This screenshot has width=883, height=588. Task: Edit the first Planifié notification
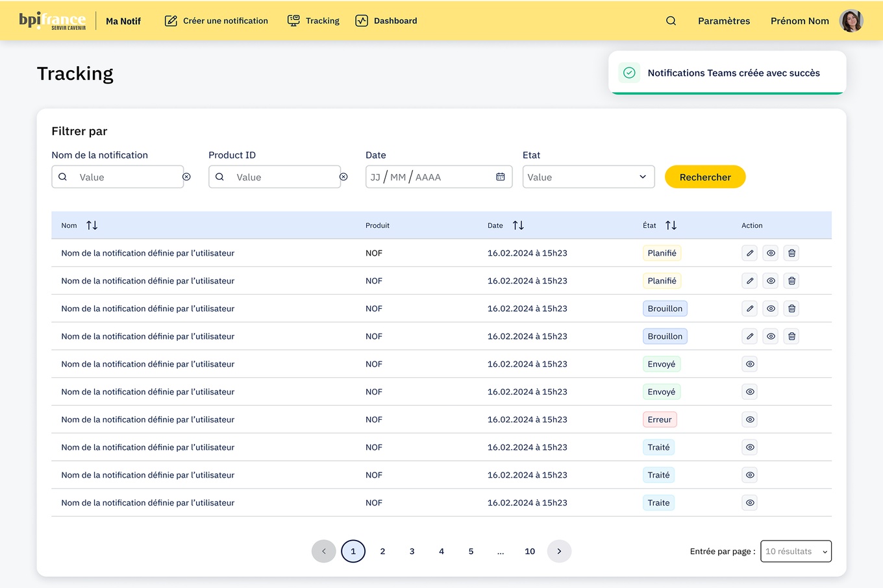click(750, 253)
